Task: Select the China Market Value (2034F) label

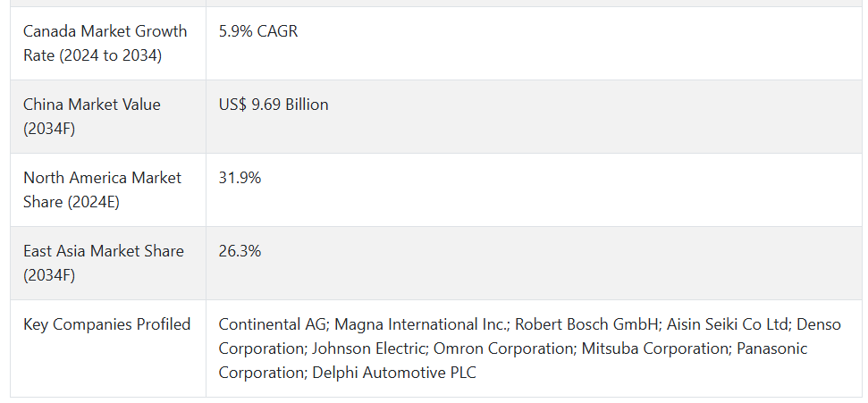Action: pos(92,116)
